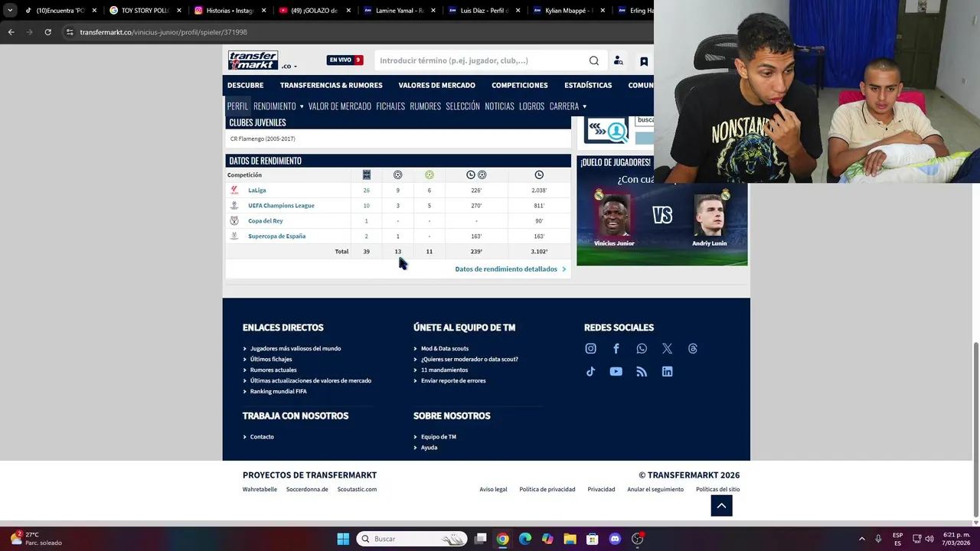Open Transfermarkt WhatsApp social icon
This screenshot has width=980, height=551.
point(642,348)
